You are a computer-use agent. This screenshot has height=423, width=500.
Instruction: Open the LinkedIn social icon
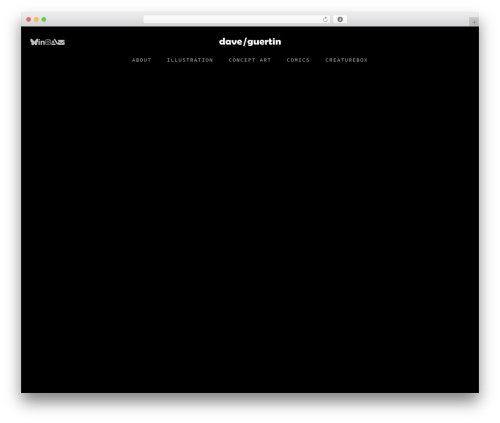pos(42,42)
